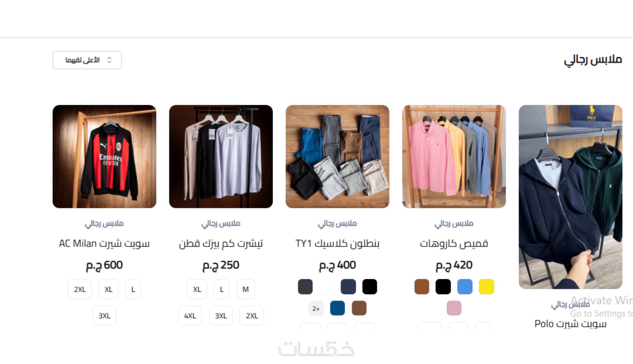Open the checkered shirts product image

tap(454, 156)
